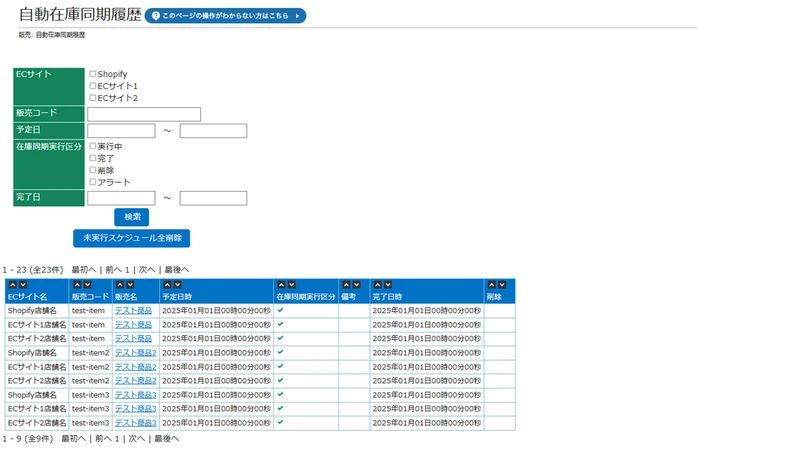Focus the 販売コード input field
Image resolution: width=800 pixels, height=450 pixels.
144,114
